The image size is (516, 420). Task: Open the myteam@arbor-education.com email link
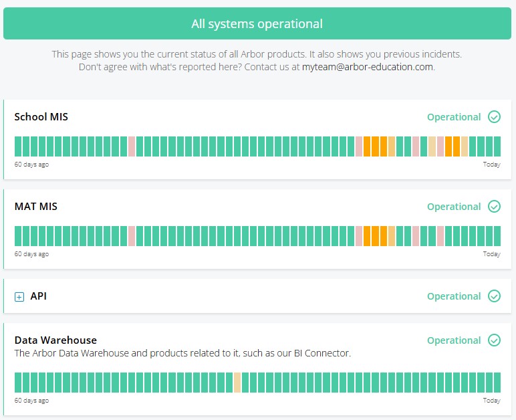point(368,67)
